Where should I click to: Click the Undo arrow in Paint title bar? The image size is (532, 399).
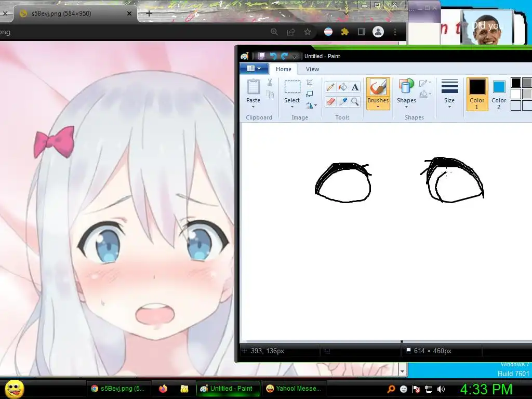click(x=273, y=56)
